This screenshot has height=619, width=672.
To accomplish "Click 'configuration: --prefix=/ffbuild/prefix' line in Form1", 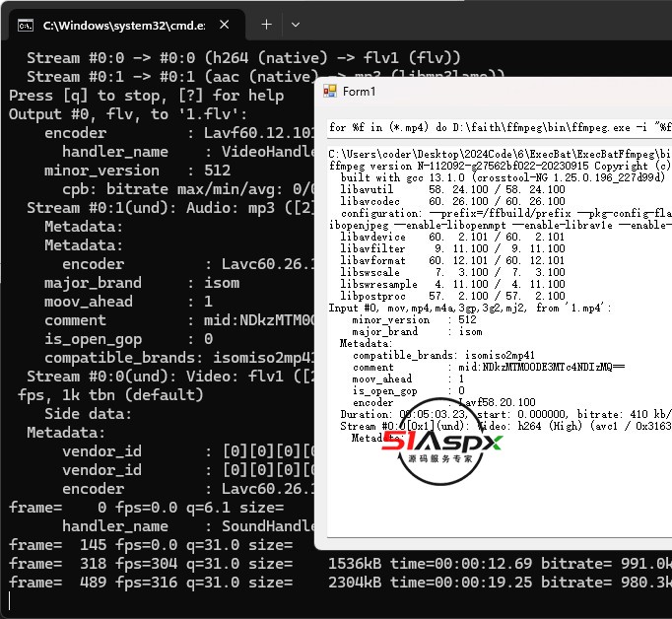I will [505, 213].
